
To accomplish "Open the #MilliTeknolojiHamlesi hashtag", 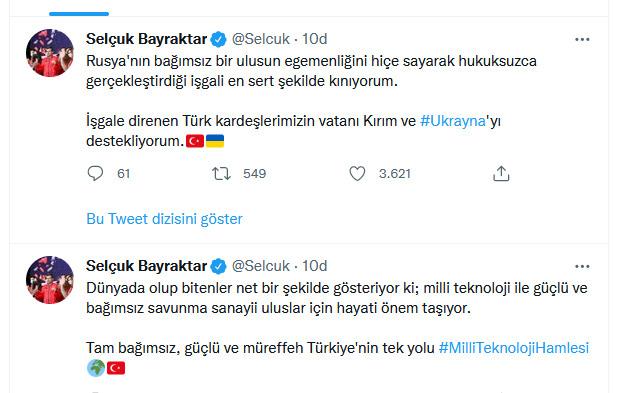I will pyautogui.click(x=514, y=348).
